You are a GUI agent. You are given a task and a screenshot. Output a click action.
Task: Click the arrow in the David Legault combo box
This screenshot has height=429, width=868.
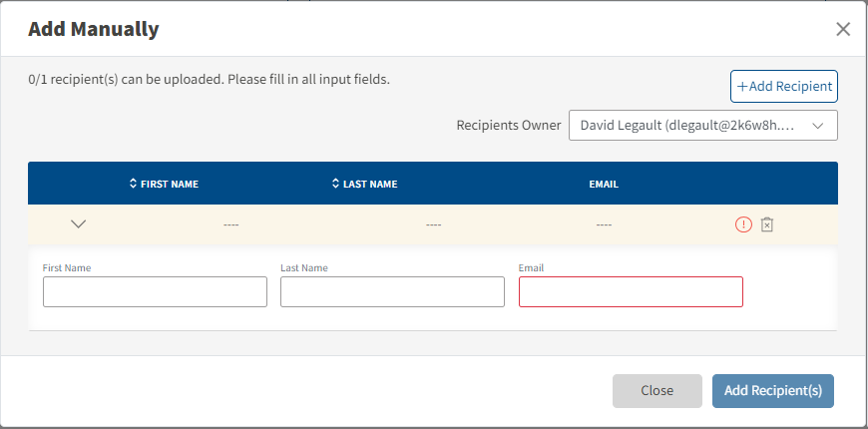(818, 126)
